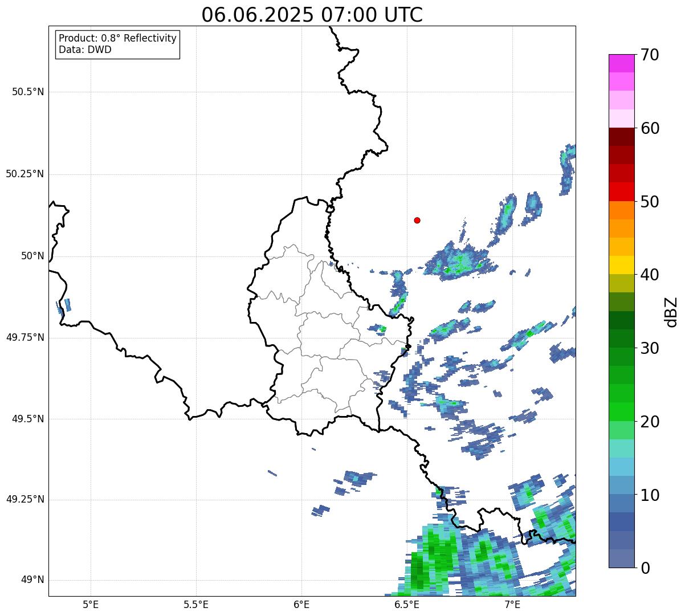The image size is (685, 616).
Task: Click the "Data: DWD" text
Action: coord(85,50)
